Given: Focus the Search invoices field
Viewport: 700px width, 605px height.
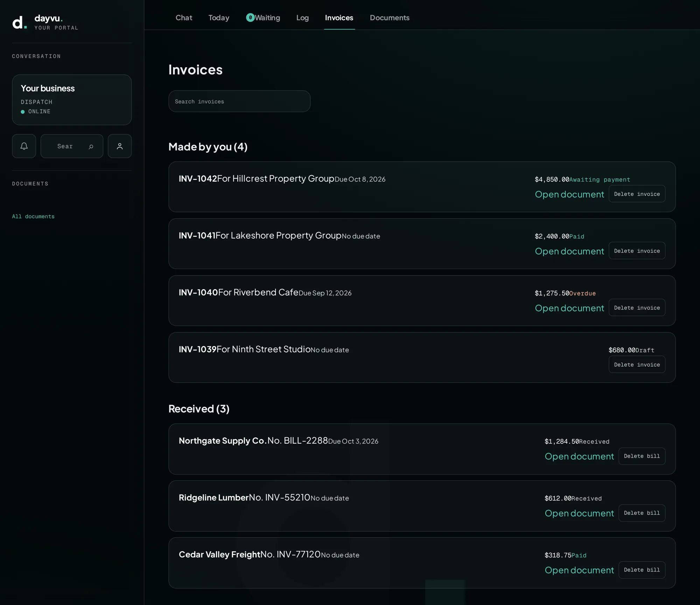Looking at the screenshot, I should pyautogui.click(x=239, y=101).
